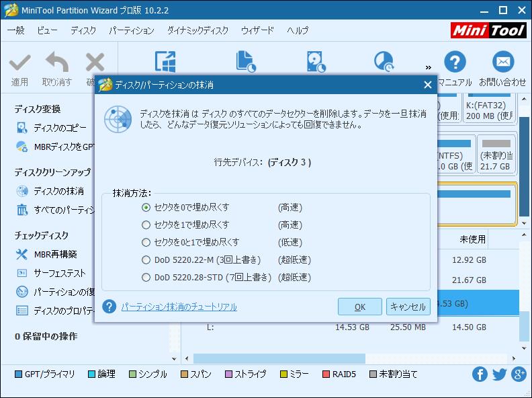Image resolution: width=532 pixels, height=398 pixels.
Task: Choose DoD 5220.22-M (3回上書き) wipe method
Action: click(x=146, y=260)
